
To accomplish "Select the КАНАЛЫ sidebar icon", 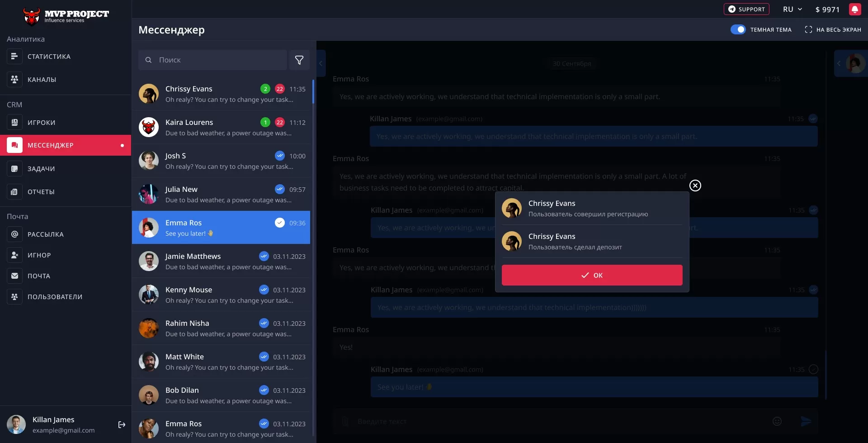I will click(14, 79).
